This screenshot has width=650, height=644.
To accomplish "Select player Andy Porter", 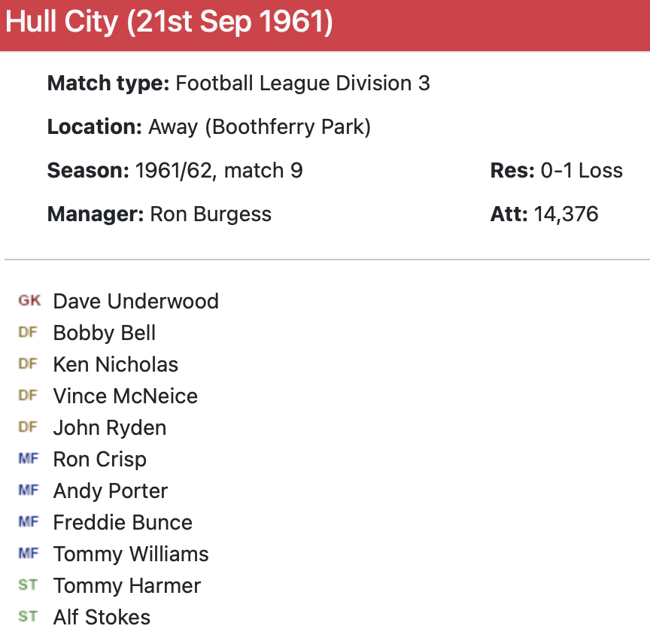I will (110, 491).
